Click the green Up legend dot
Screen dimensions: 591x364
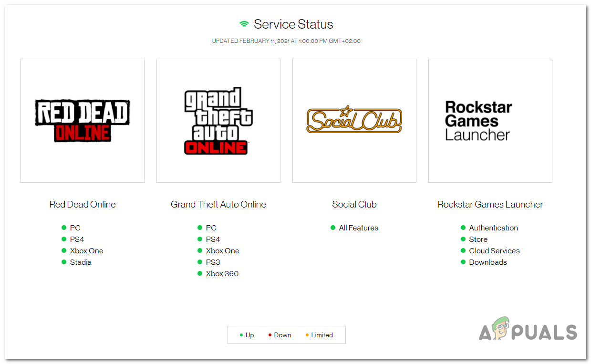coord(241,335)
